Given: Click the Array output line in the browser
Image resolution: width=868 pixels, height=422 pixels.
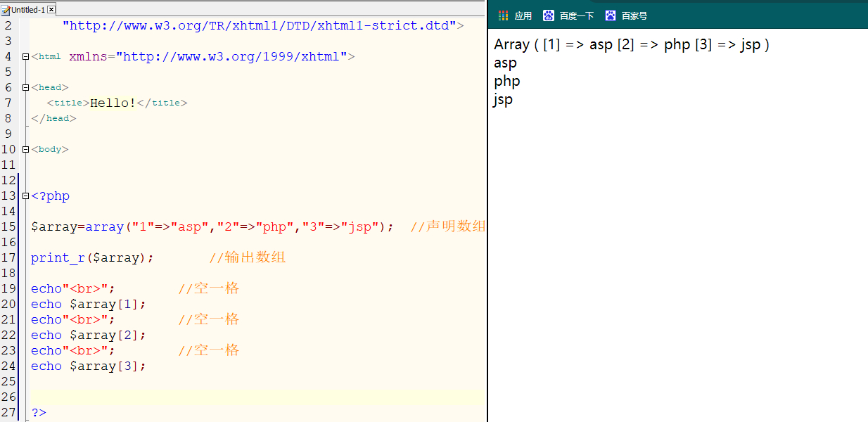Looking at the screenshot, I should click(x=631, y=44).
